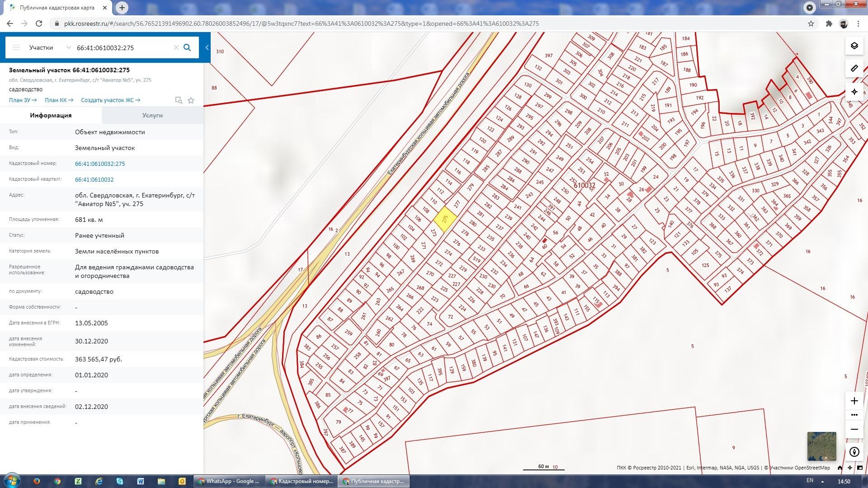Image resolution: width=868 pixels, height=488 pixels.
Task: Click cadastral cost 363 565,47 руб.
Action: (99, 359)
